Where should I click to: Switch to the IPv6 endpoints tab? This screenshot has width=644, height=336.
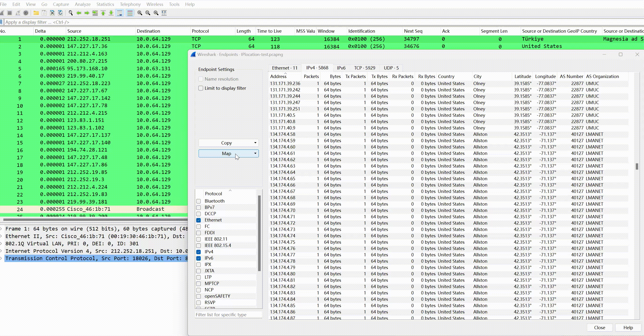point(341,68)
